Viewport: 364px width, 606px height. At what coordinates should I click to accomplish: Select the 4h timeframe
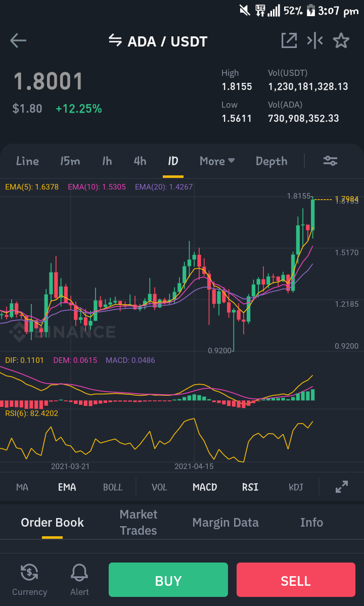point(140,161)
